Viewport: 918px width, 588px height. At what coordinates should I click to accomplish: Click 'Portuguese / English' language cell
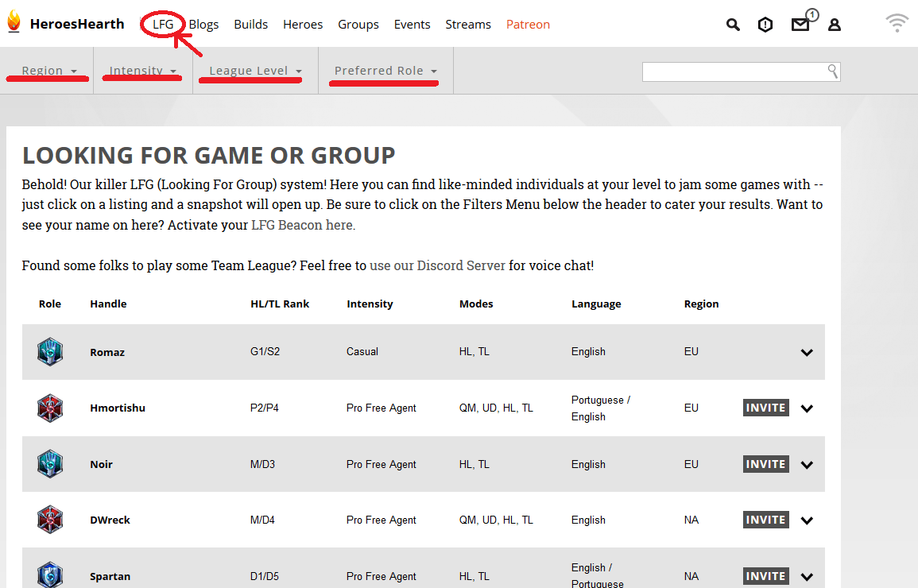(601, 408)
